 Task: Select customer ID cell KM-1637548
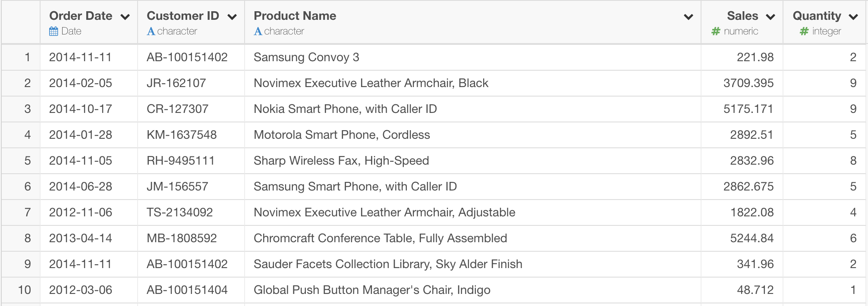coord(191,134)
